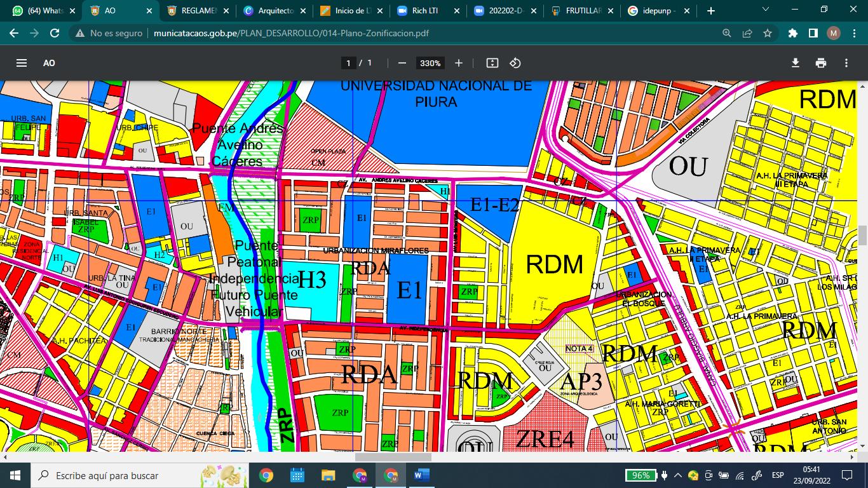Toggle fit to page view
Viewport: 868px width, 488px height.
click(x=492, y=63)
